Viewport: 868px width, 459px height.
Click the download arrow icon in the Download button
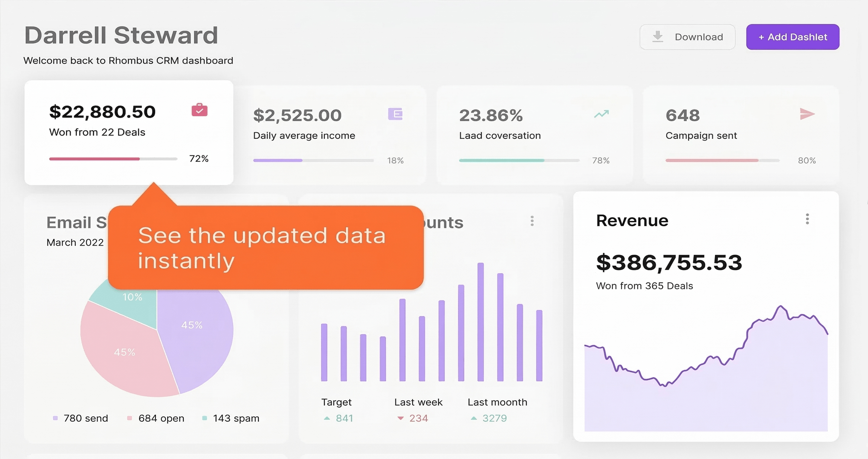[x=657, y=37]
